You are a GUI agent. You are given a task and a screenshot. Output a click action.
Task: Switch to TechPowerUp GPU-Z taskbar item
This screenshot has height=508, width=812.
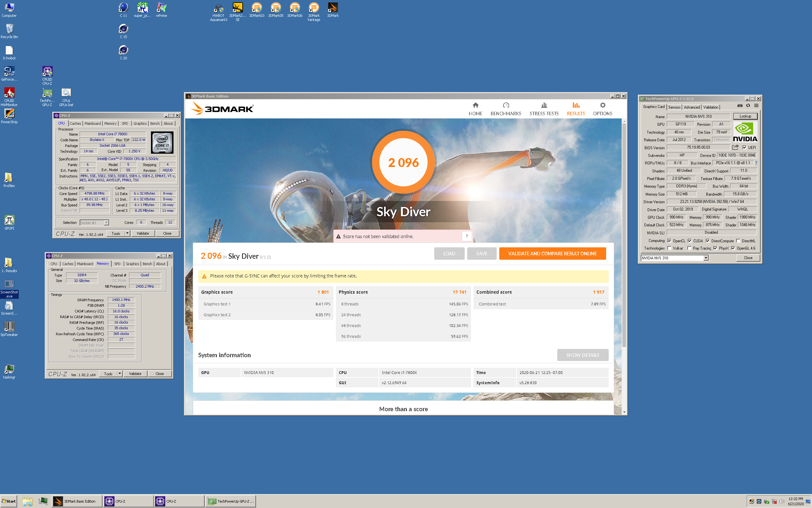(x=231, y=501)
